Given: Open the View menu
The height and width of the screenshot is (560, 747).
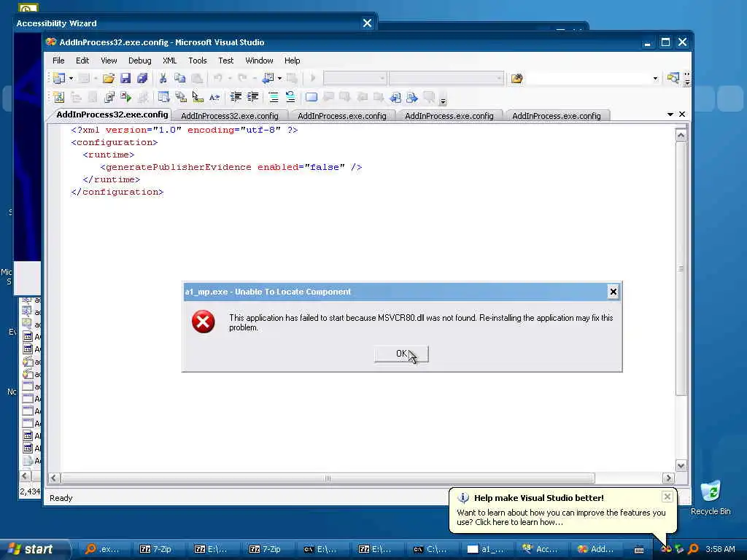Looking at the screenshot, I should click(109, 61).
